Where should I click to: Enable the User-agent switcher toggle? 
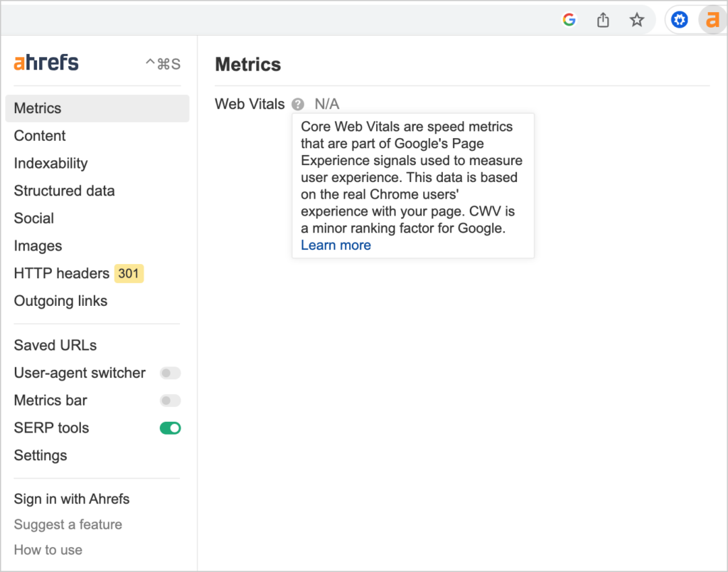click(x=170, y=373)
